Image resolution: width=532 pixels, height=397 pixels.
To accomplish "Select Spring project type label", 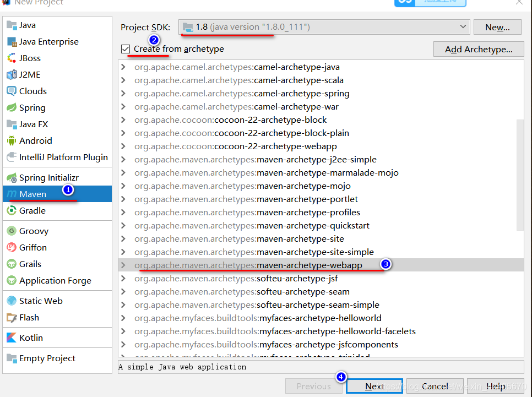I will click(x=32, y=107).
